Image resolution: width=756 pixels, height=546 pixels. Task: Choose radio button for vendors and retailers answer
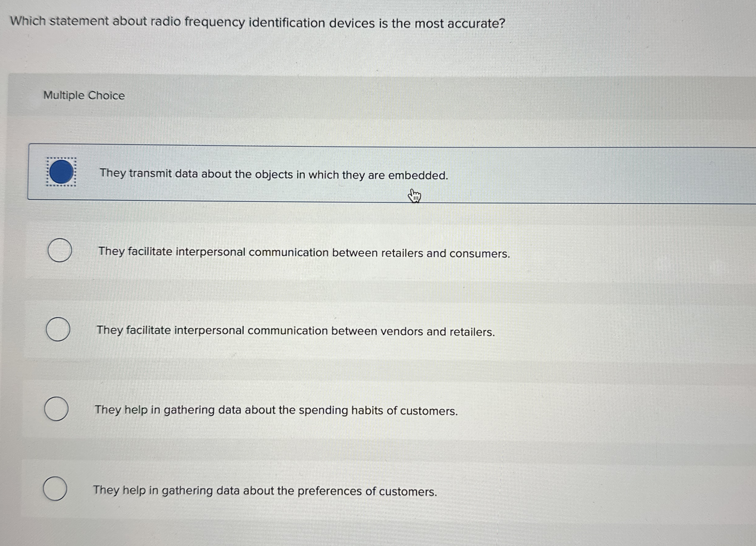tap(58, 329)
